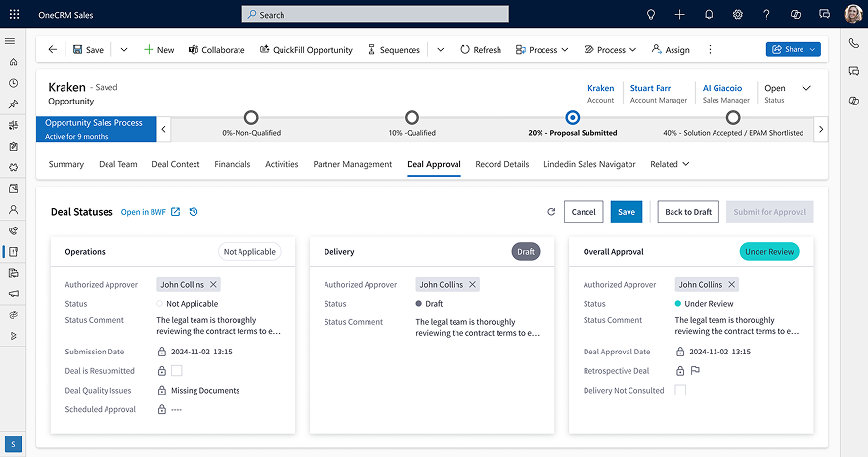Viewport: 868px width, 457px height.
Task: Remove John Collins from Delivery approver
Action: [472, 284]
